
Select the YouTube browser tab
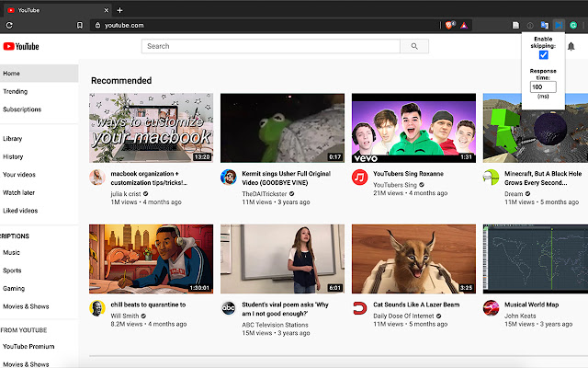tap(58, 10)
